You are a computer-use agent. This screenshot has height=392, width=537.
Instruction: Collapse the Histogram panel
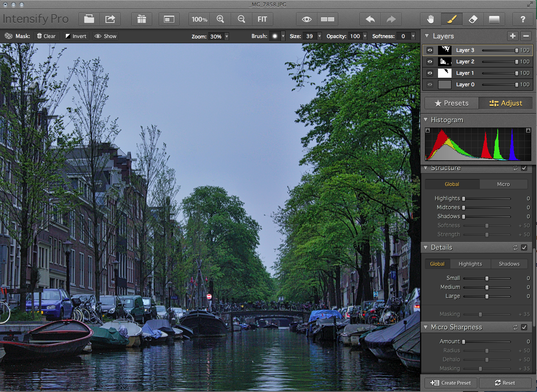point(426,120)
